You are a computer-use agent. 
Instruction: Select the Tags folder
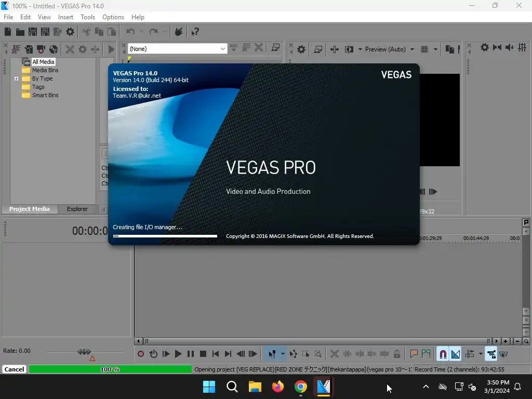pos(38,87)
